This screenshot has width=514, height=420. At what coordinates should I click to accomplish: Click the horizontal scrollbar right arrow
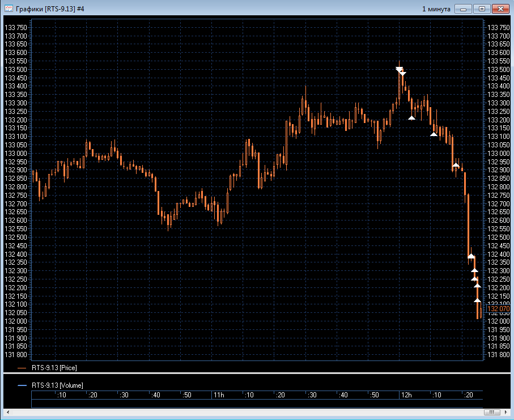tap(506, 412)
